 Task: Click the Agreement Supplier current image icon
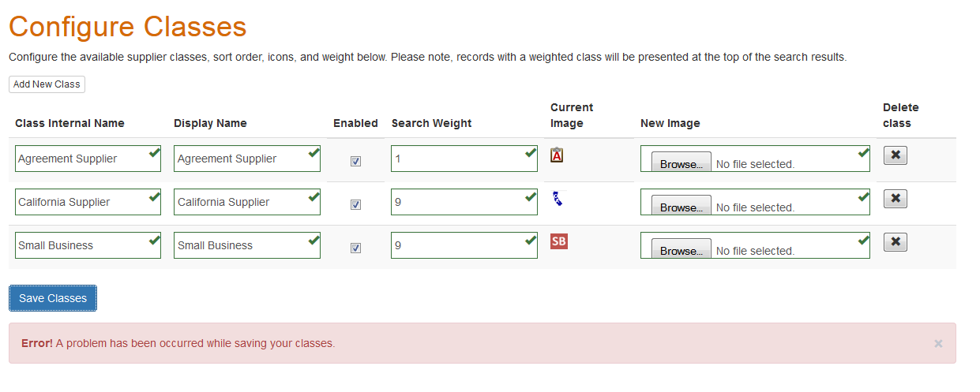[x=557, y=155]
